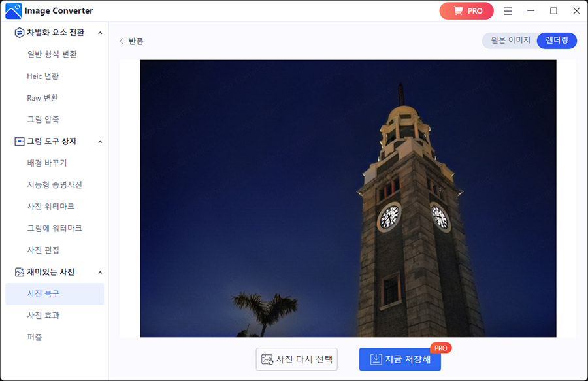Click the 반품 back label
Viewport: 588px width, 381px height.
click(x=136, y=41)
